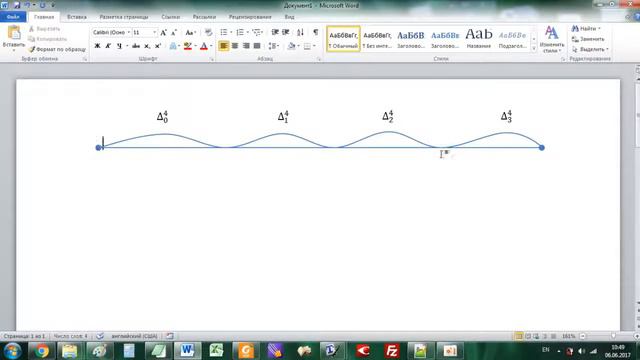Click the Windows Start button
Screen dimensions: 640x360
12,351
